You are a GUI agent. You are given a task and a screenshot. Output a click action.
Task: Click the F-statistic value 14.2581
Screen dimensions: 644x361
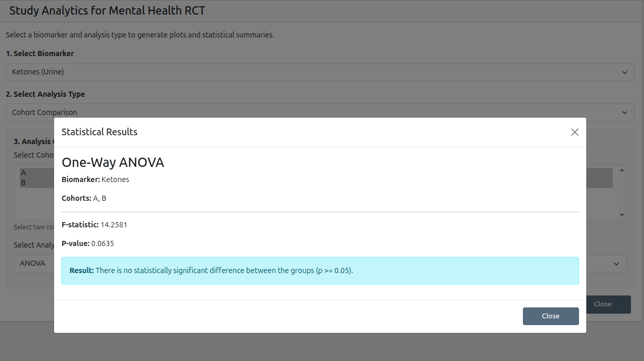pyautogui.click(x=114, y=225)
